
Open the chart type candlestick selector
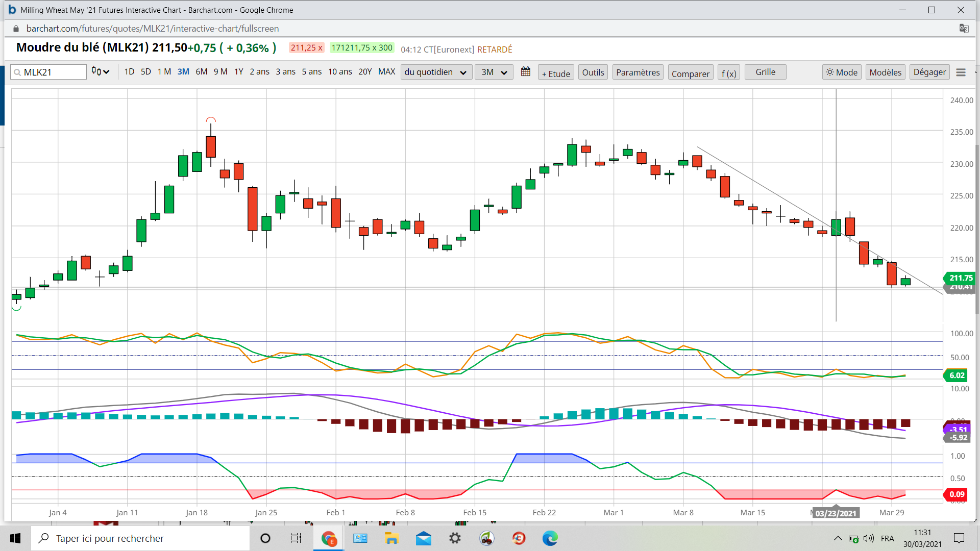[x=101, y=72]
